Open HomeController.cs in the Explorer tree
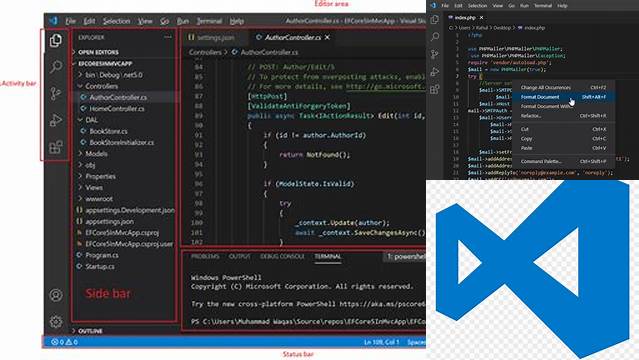The image size is (639, 360). (117, 109)
